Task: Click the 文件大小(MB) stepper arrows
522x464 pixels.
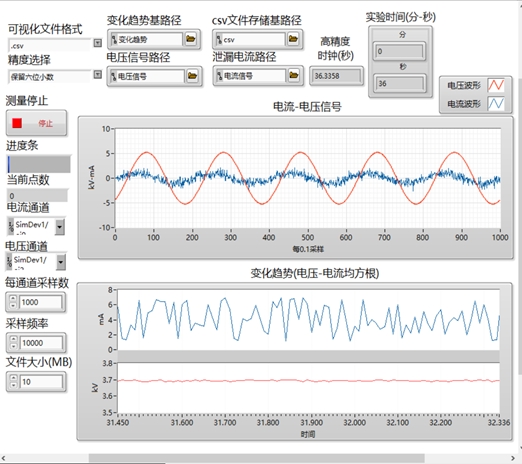Action: pos(13,381)
